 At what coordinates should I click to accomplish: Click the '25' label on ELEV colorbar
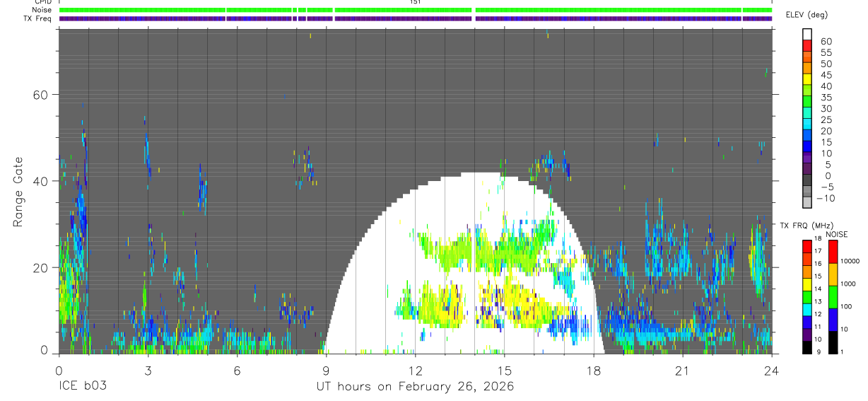[x=826, y=120]
